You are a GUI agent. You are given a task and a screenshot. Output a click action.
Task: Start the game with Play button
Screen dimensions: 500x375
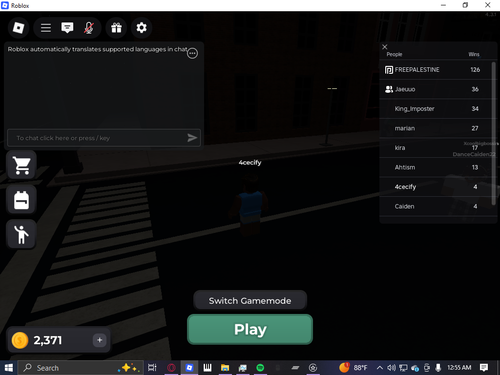[250, 329]
